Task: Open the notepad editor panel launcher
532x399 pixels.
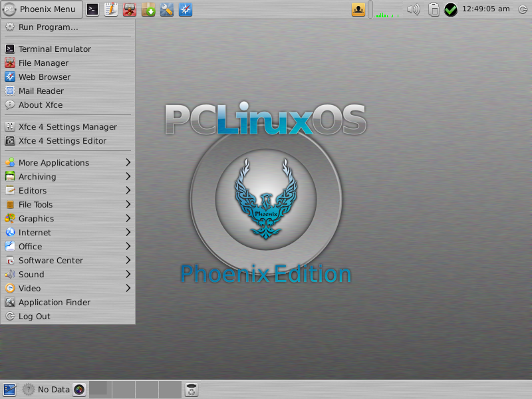Action: pyautogui.click(x=110, y=9)
